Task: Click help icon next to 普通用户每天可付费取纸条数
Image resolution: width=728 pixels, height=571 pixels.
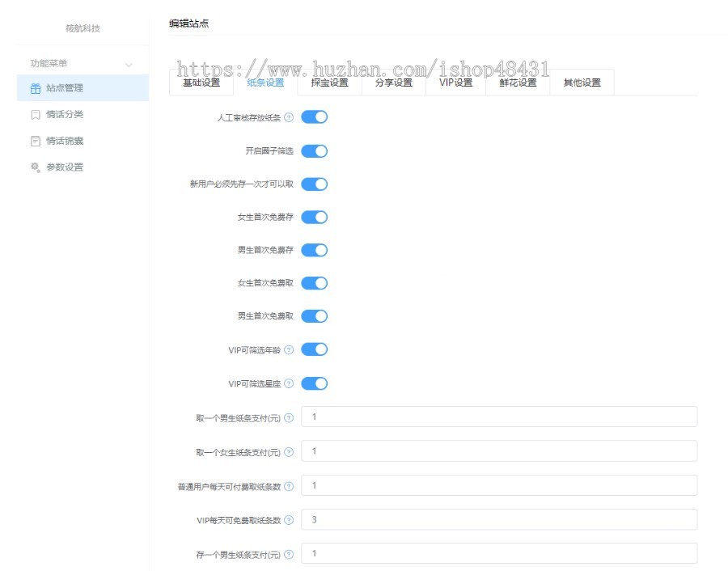Action: (289, 487)
